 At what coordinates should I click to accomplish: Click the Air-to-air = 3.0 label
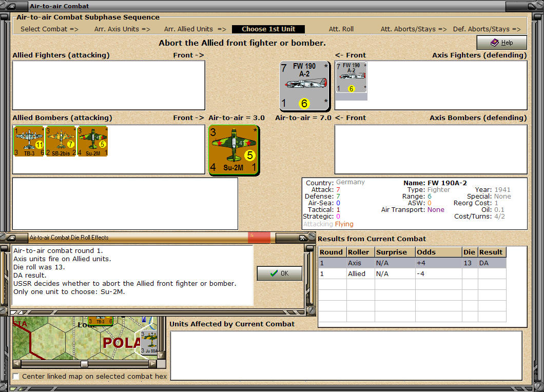(x=237, y=118)
